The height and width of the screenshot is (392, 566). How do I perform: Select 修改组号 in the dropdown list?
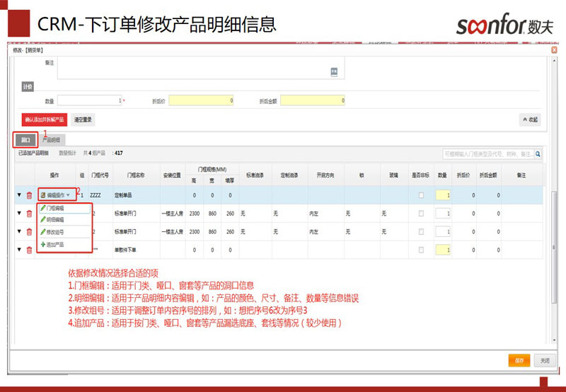pos(54,232)
